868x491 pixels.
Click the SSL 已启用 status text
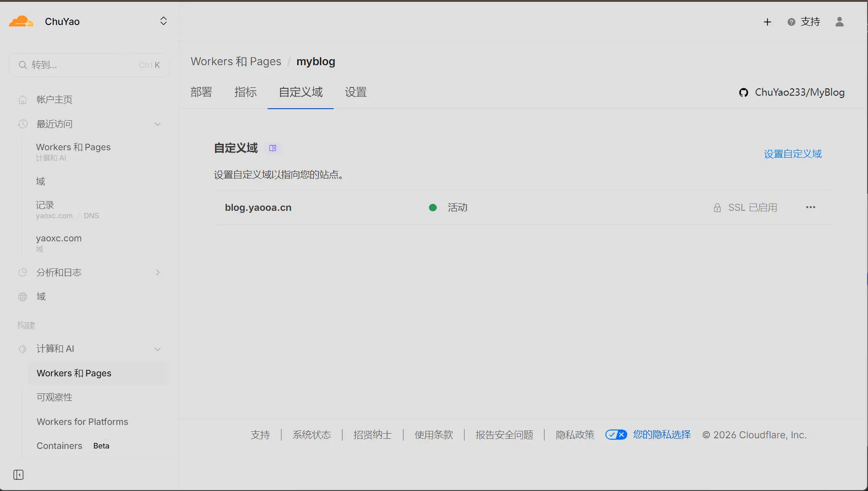tap(752, 208)
